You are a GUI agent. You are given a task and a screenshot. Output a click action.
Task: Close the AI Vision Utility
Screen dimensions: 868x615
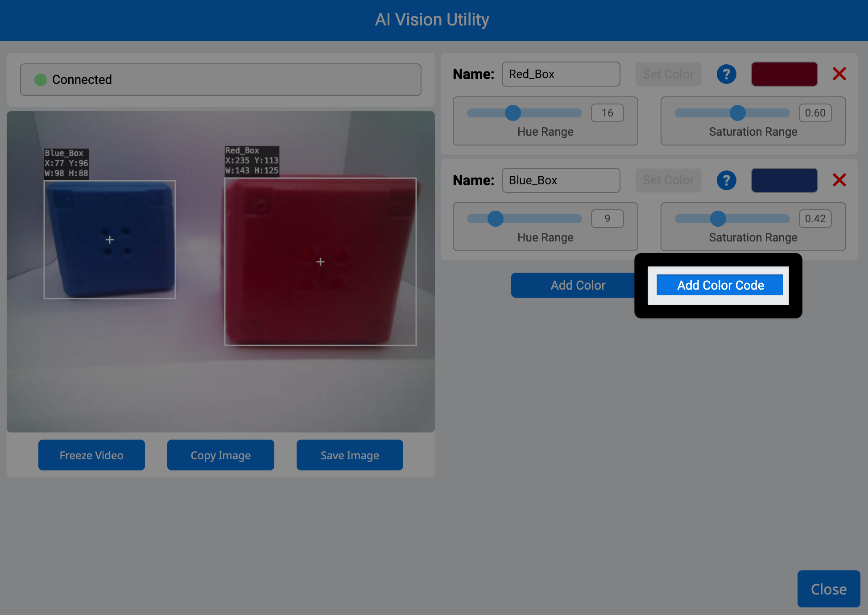[x=828, y=589]
